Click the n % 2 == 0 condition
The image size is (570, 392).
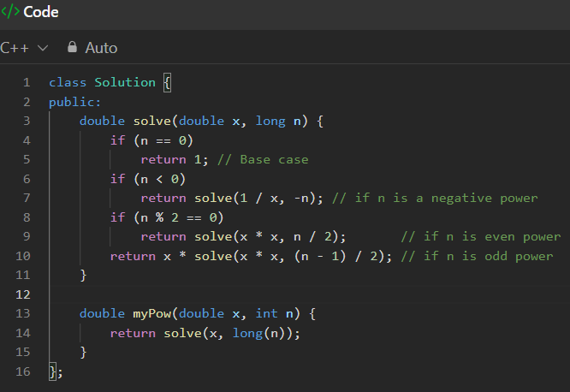click(x=179, y=217)
